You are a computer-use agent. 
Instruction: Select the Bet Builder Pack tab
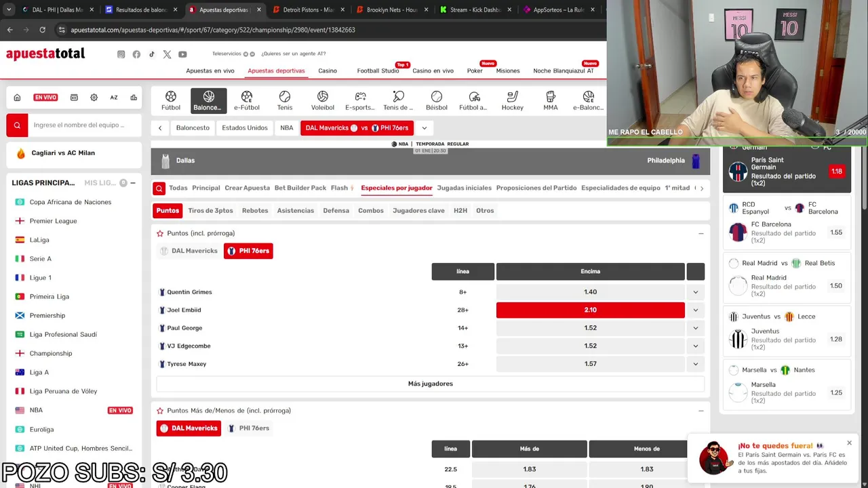(x=300, y=188)
